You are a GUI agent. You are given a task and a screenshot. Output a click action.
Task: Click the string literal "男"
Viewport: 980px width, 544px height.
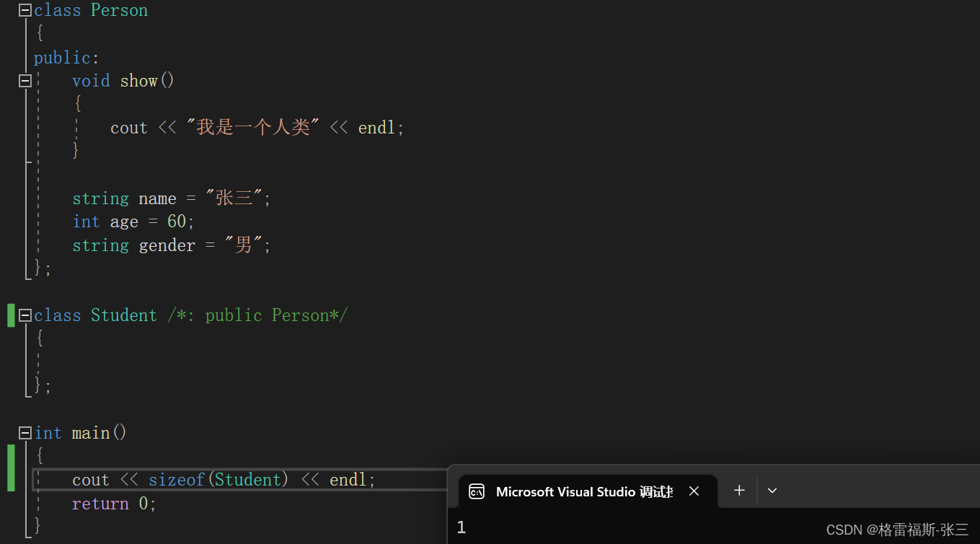[x=244, y=245]
